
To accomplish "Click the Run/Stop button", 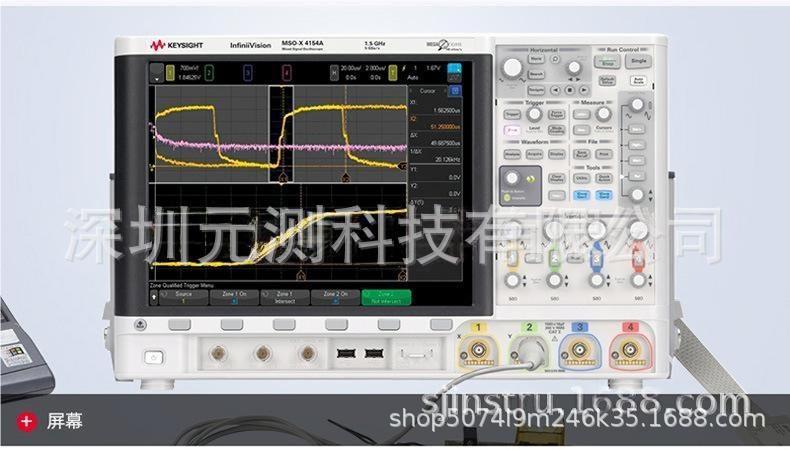I will coord(608,63).
